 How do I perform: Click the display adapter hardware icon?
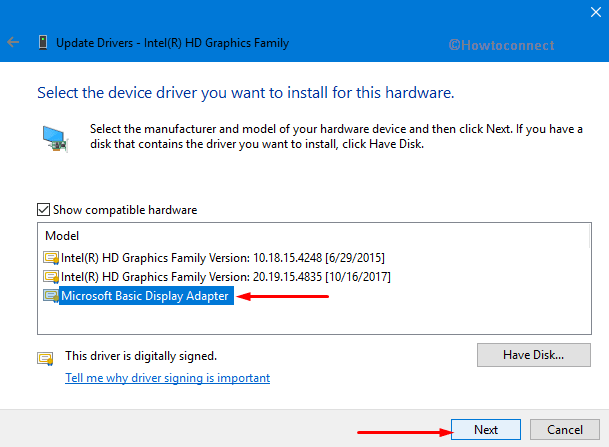click(x=55, y=139)
